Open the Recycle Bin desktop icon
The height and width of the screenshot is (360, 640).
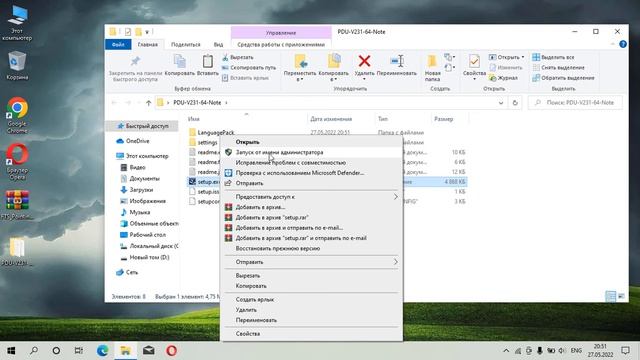coord(17,65)
